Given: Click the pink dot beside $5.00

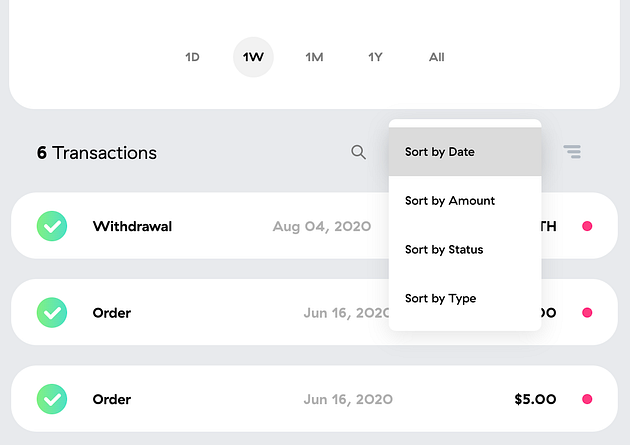Looking at the screenshot, I should pos(587,399).
